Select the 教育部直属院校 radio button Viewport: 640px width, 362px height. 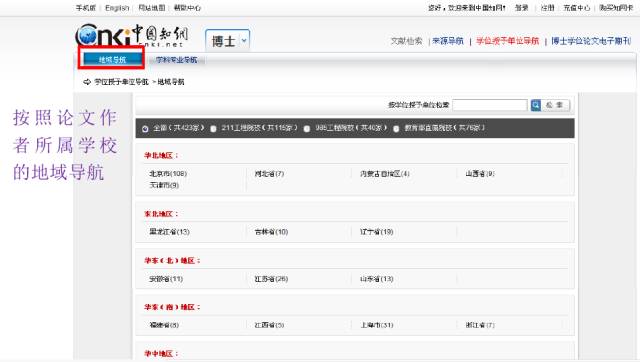coord(396,129)
